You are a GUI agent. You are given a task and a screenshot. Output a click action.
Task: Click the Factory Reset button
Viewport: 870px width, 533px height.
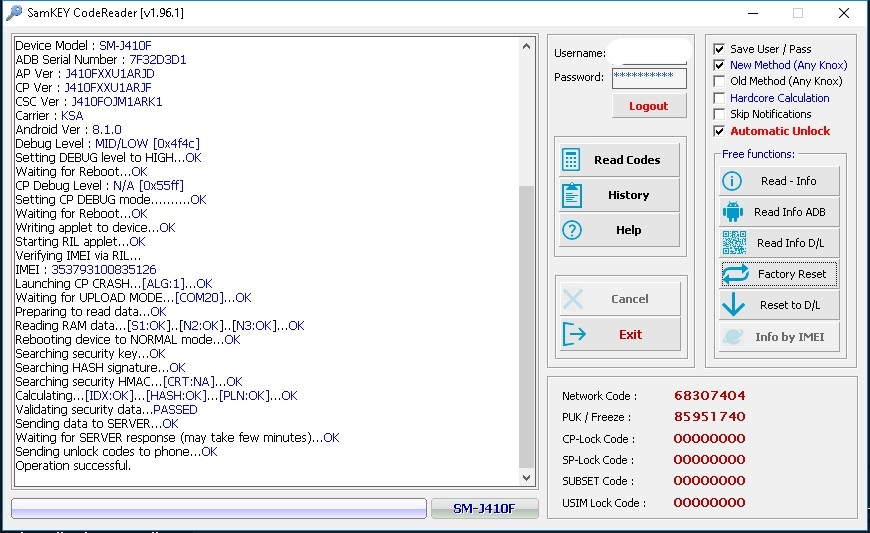779,274
